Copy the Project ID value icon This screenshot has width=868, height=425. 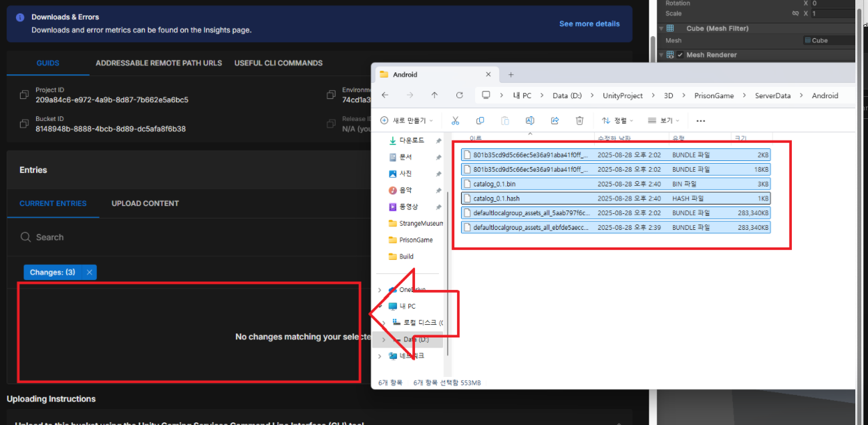(23, 94)
